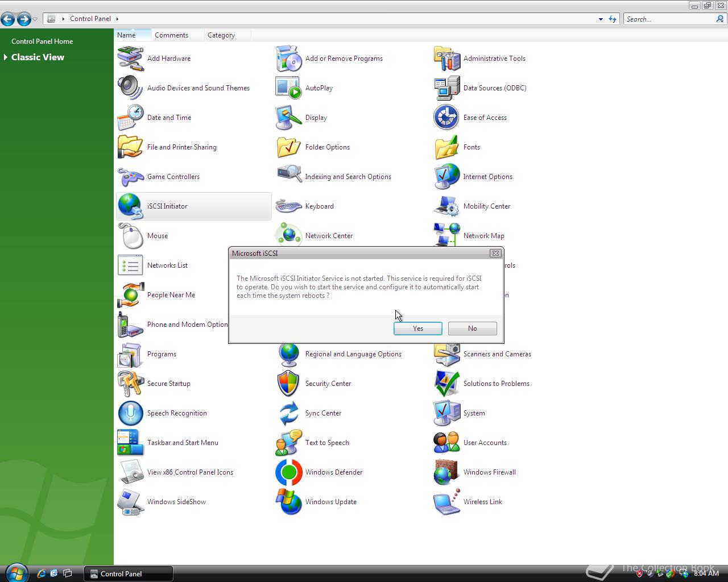The image size is (728, 582).
Task: Open the Windows SideShow icon
Action: [131, 502]
